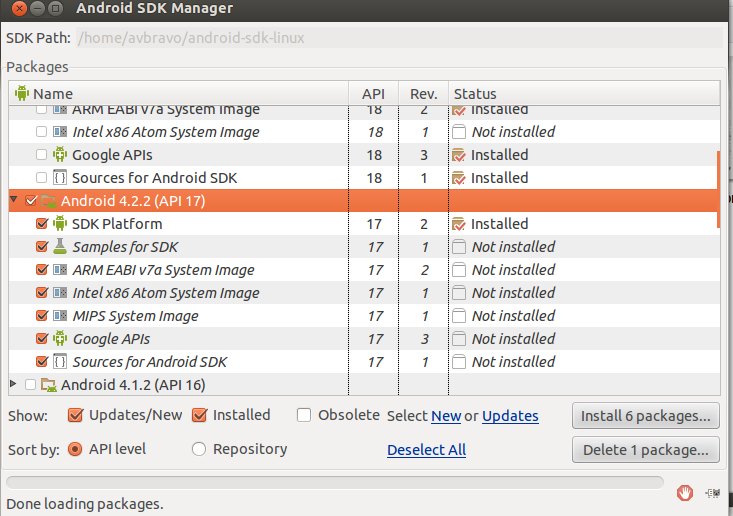Viewport: 733px width, 516px height.
Task: Open the log window icon at bottom right
Action: 713,493
